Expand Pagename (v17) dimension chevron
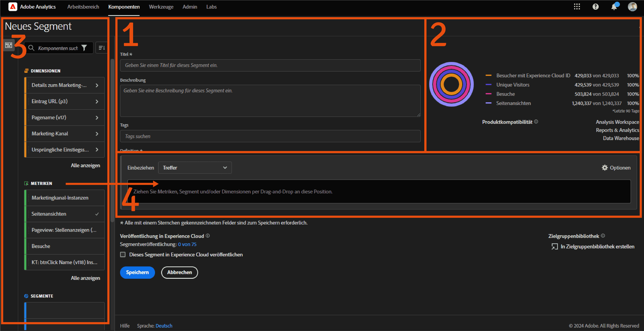Screen dimensions: 644x331 [x=97, y=117]
